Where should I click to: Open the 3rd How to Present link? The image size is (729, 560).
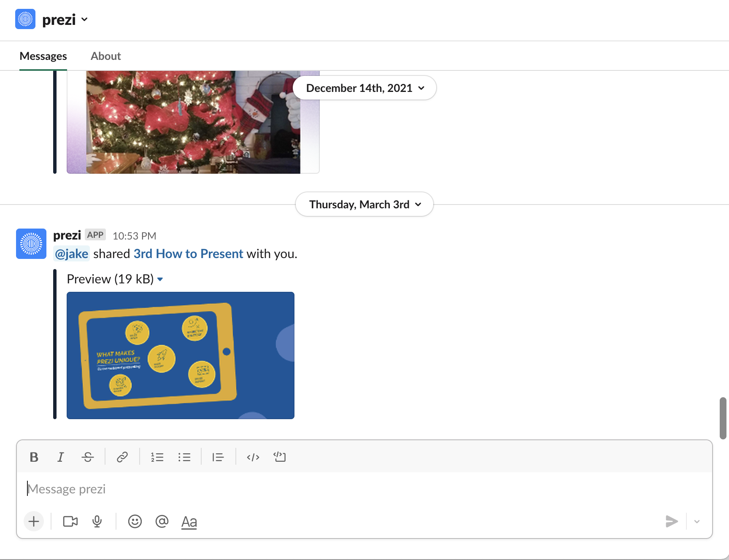188,254
